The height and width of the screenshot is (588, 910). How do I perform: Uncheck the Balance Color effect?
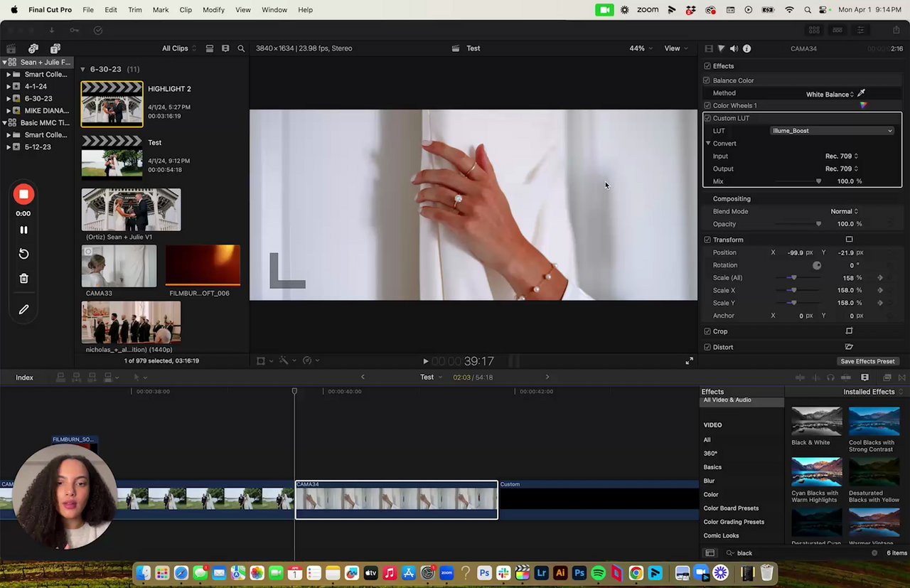pyautogui.click(x=707, y=80)
